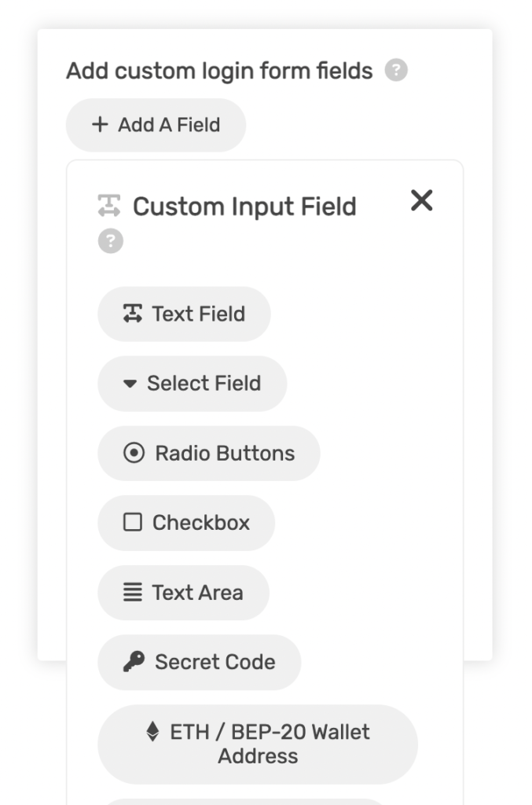This screenshot has height=805, width=532.
Task: Click the Ethereum diamond icon
Action: click(152, 732)
